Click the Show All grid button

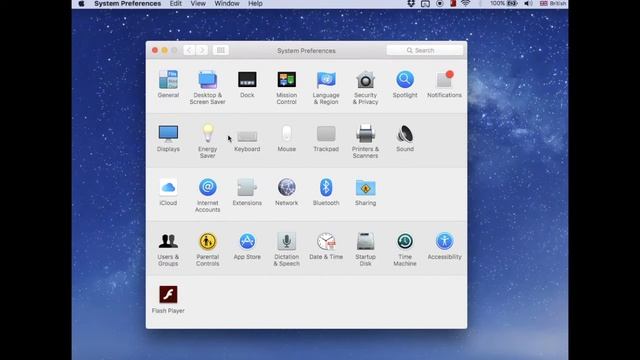coord(220,50)
